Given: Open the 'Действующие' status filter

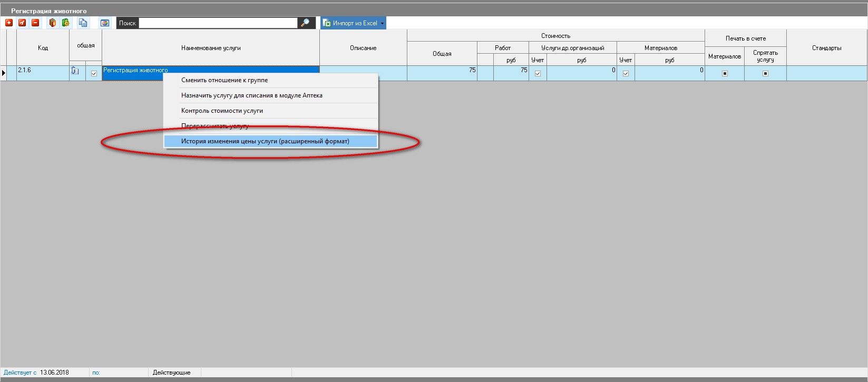Looking at the screenshot, I should point(171,373).
